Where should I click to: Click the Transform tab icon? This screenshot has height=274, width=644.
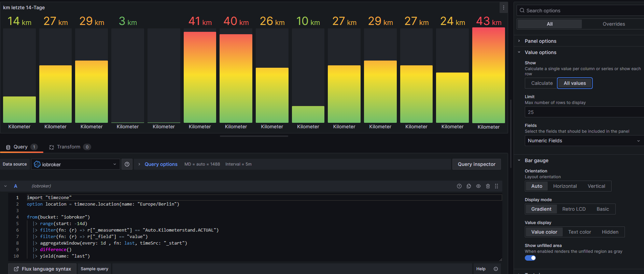click(x=52, y=147)
